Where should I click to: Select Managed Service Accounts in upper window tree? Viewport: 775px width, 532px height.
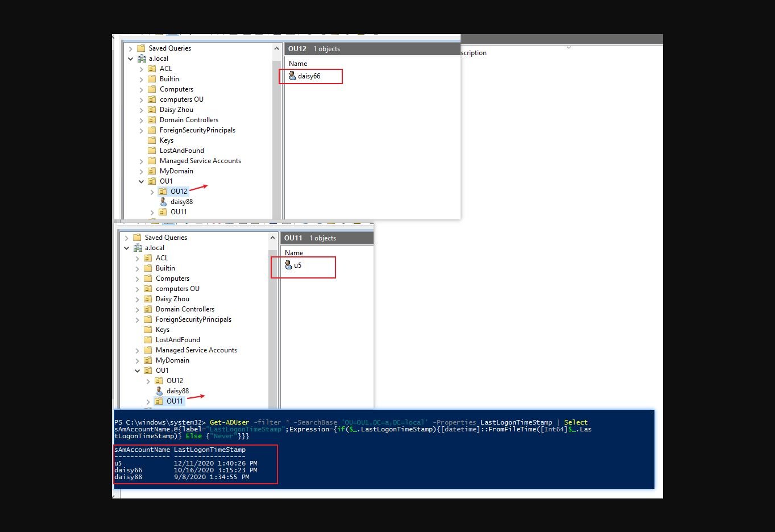click(200, 161)
